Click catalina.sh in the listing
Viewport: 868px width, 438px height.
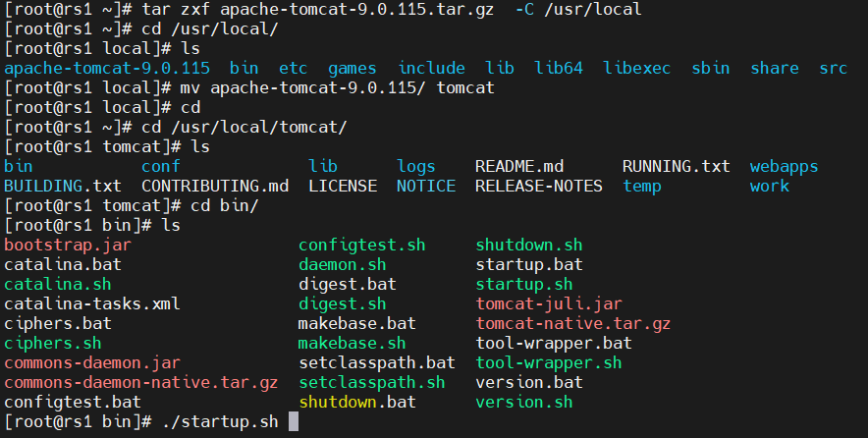[58, 284]
